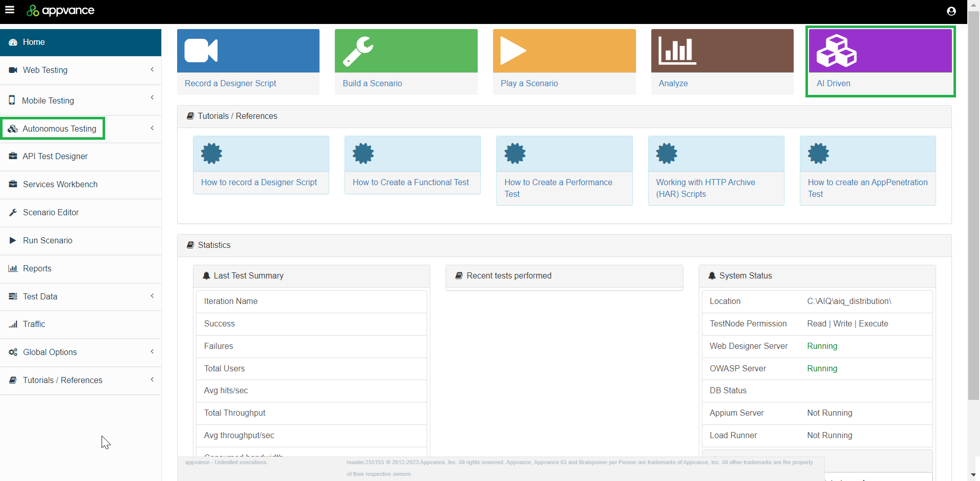Click the Appvance logo
The height and width of the screenshot is (481, 980).
[x=60, y=10]
